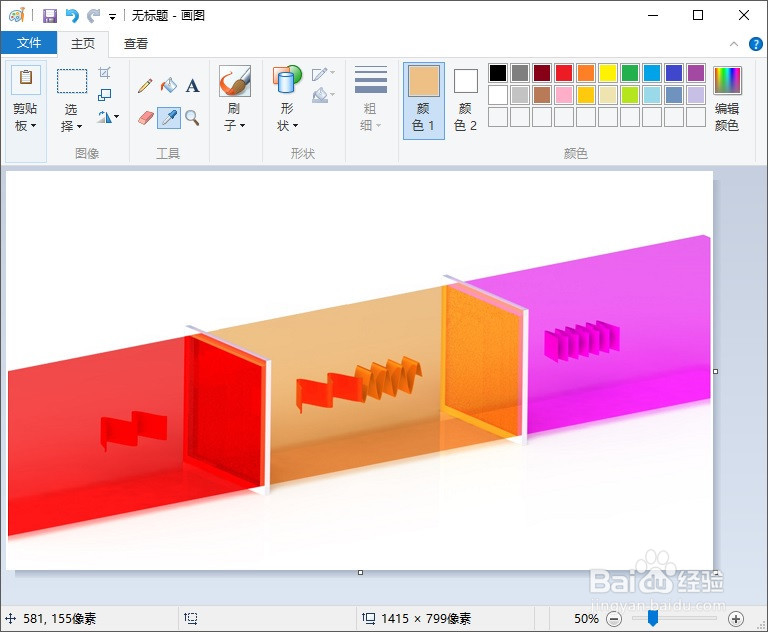Open the Shape outline dropdown
768x632 pixels.
(x=323, y=73)
